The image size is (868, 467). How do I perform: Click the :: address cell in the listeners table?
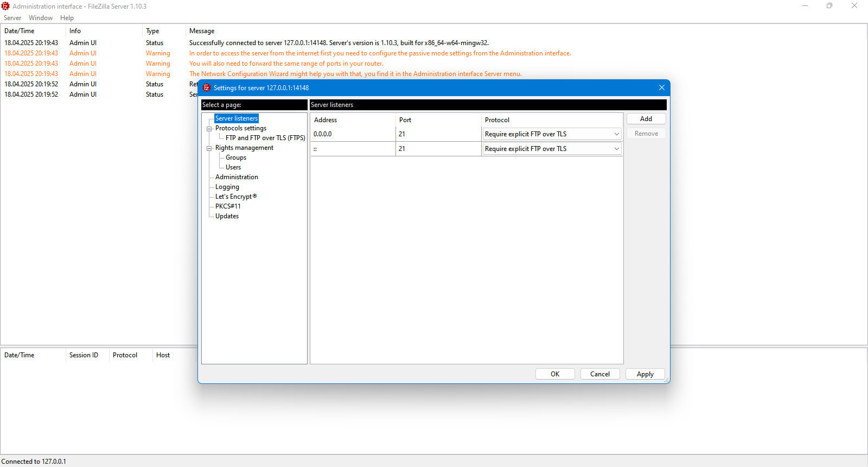point(353,149)
